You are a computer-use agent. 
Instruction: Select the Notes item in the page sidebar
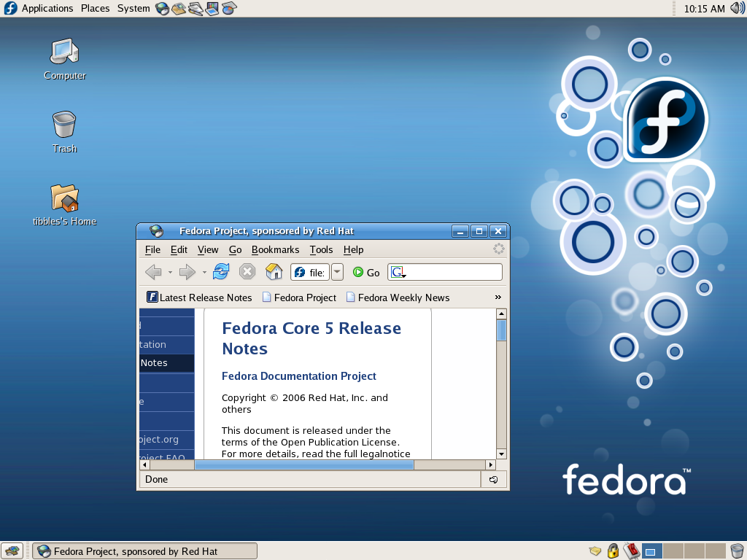(x=167, y=363)
